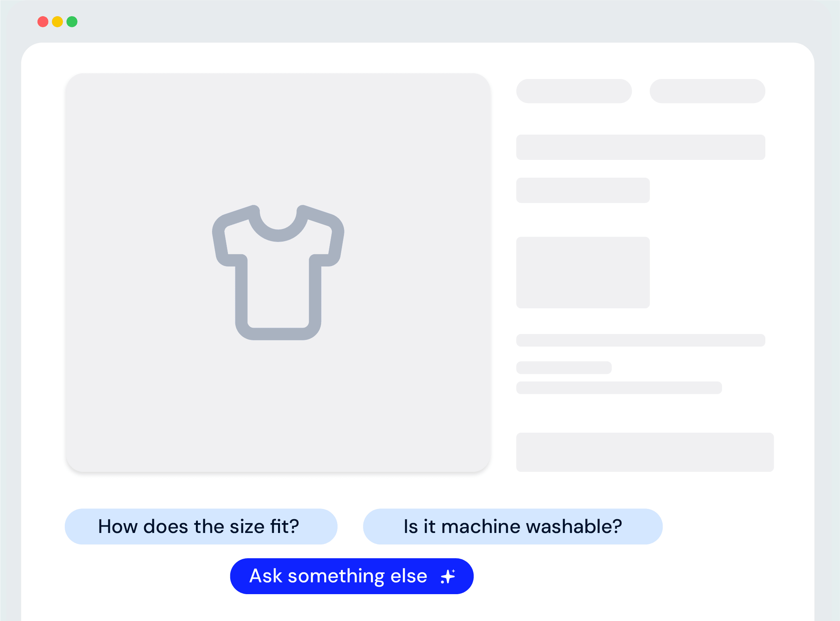
Task: Click the t-shirt product image icon
Action: (278, 272)
